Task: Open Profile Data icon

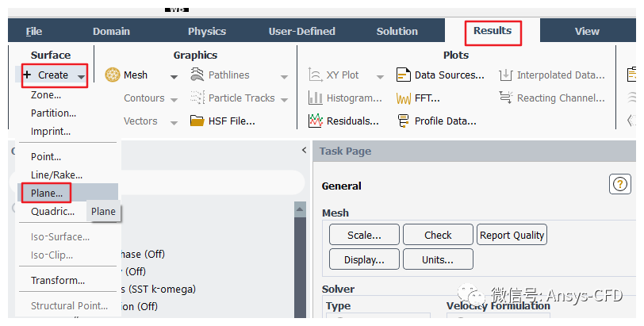Action: pos(403,121)
